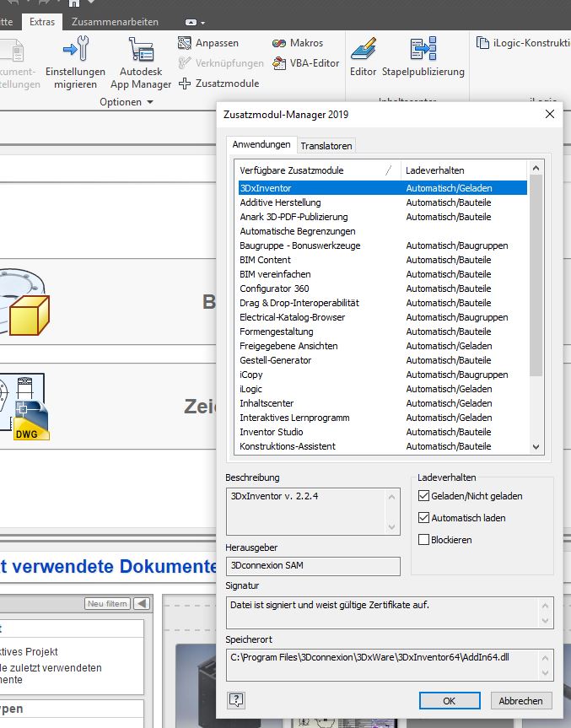This screenshot has height=728, width=571.
Task: Close the Zusatzmodul-Manager dialog
Action: click(x=550, y=114)
